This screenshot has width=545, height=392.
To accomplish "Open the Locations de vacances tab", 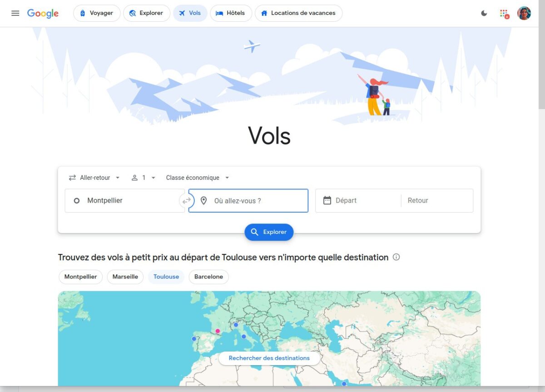I will [298, 13].
